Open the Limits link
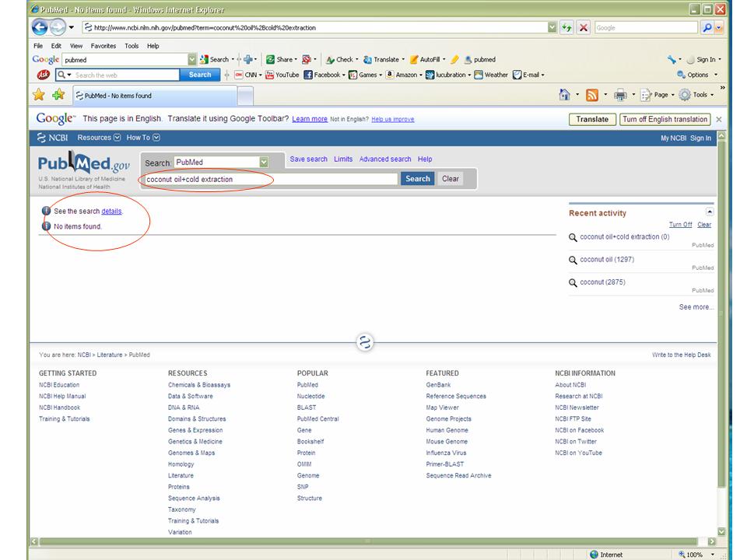Screen dimensions: 747x560 [x=343, y=159]
